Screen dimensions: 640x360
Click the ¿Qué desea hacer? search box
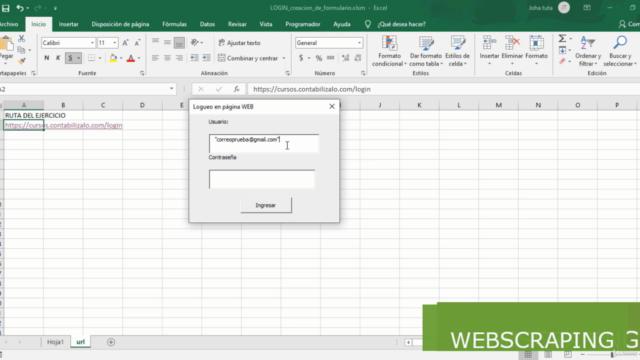coord(401,24)
